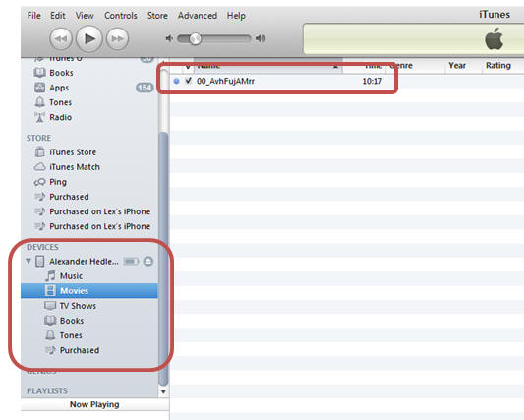
Task: Click the second Purchased on Lex's iPhone icon
Action: tap(39, 226)
